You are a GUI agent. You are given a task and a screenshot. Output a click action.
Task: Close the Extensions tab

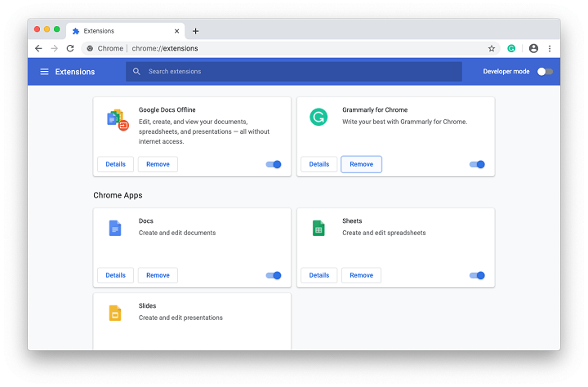(176, 31)
